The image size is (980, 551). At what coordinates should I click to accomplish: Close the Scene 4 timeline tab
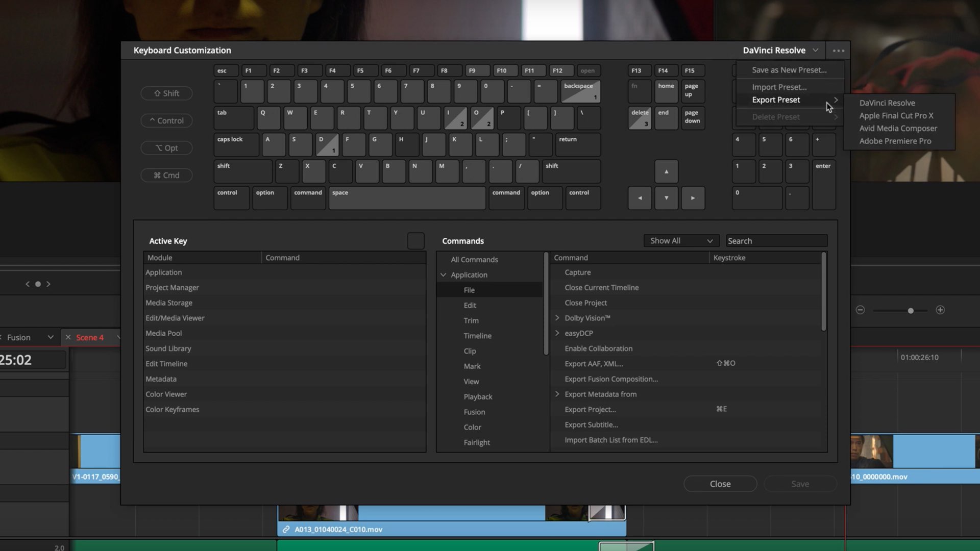[x=68, y=337]
